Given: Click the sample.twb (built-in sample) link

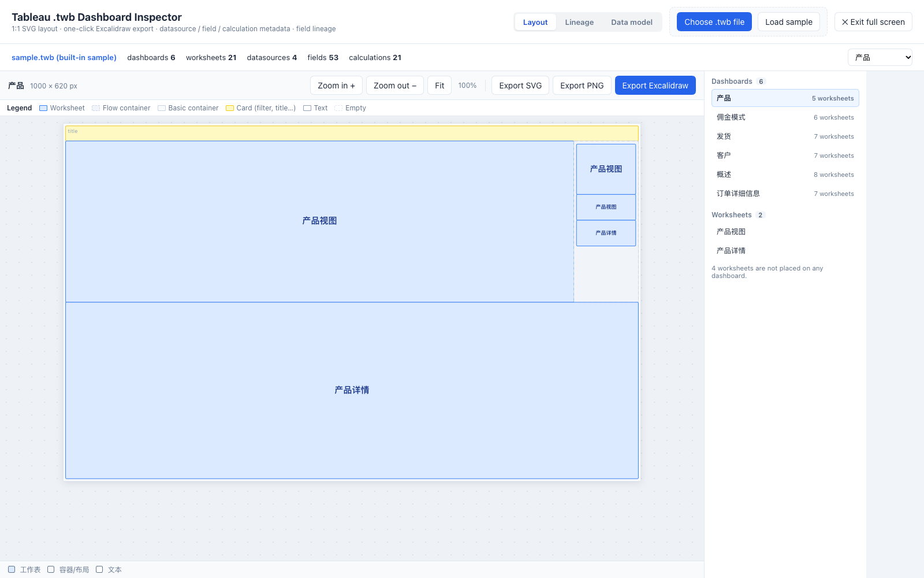Looking at the screenshot, I should coord(64,57).
